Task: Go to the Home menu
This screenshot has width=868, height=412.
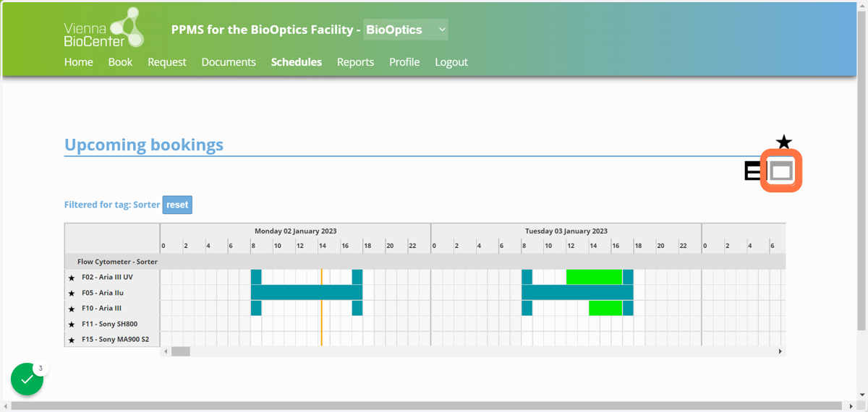Action: pyautogui.click(x=79, y=62)
